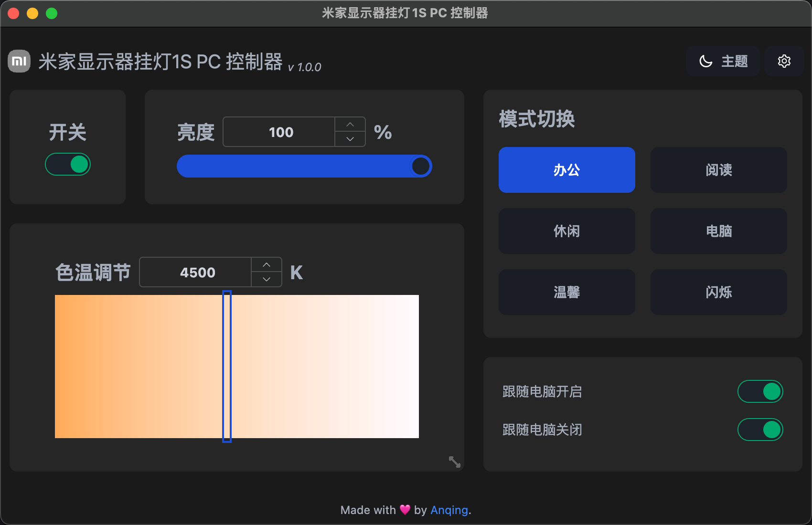The width and height of the screenshot is (812, 525).
Task: Click the color temperature marker on gradient
Action: point(227,367)
